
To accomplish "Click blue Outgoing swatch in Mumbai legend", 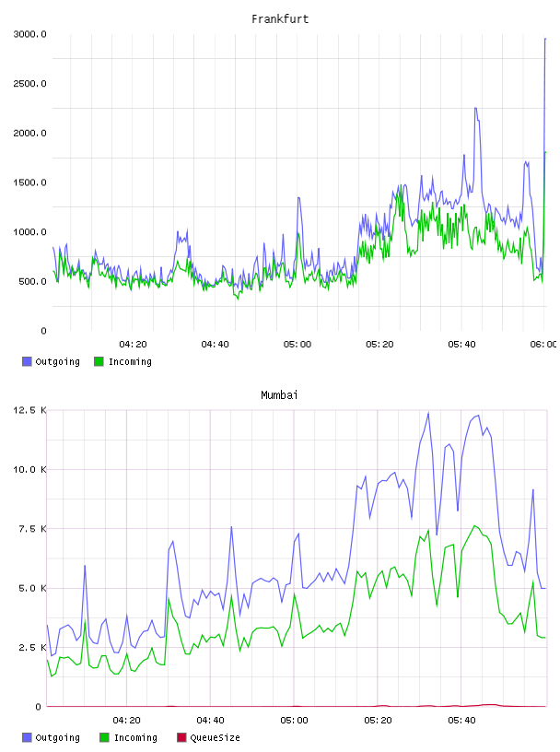I will pyautogui.click(x=27, y=737).
